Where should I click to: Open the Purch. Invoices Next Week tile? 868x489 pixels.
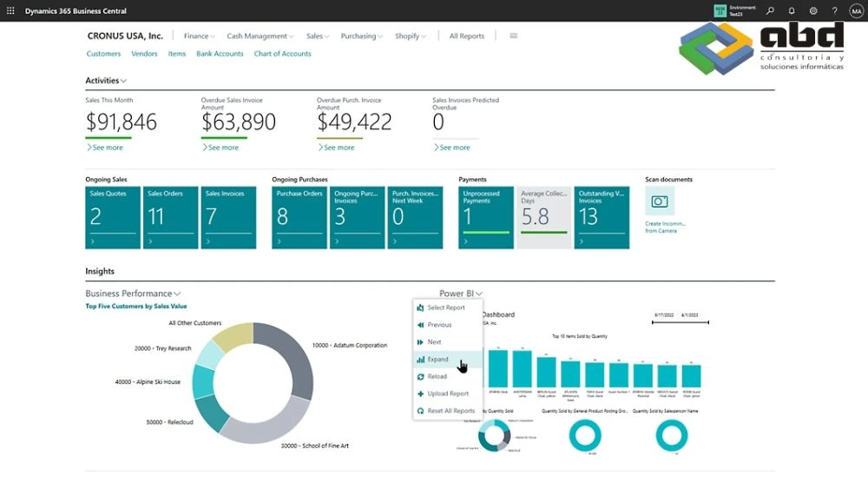point(415,218)
